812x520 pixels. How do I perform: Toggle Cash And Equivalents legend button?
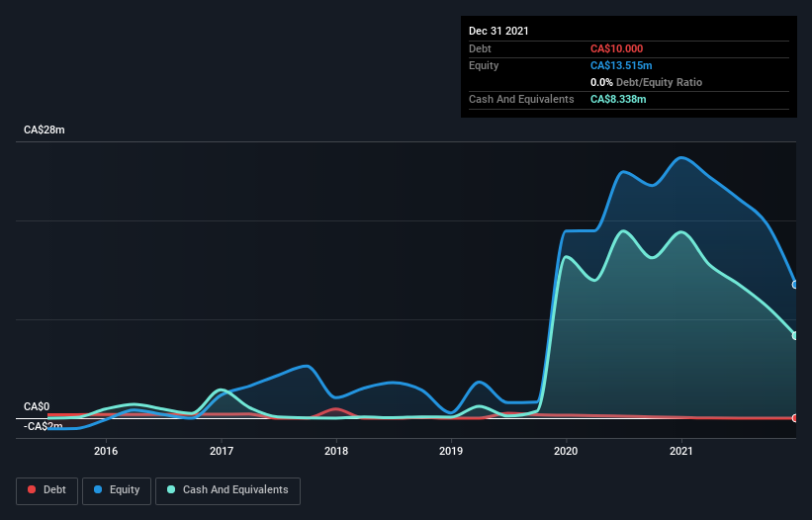(x=227, y=490)
